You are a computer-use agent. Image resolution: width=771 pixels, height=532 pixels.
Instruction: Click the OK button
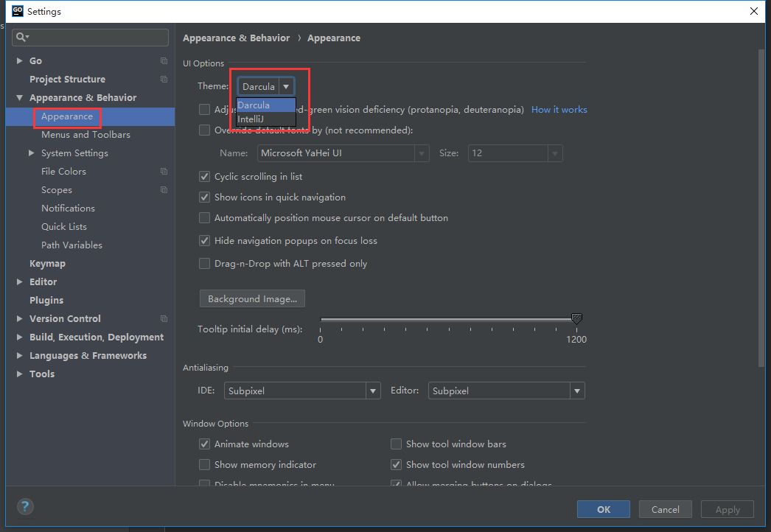(604, 509)
